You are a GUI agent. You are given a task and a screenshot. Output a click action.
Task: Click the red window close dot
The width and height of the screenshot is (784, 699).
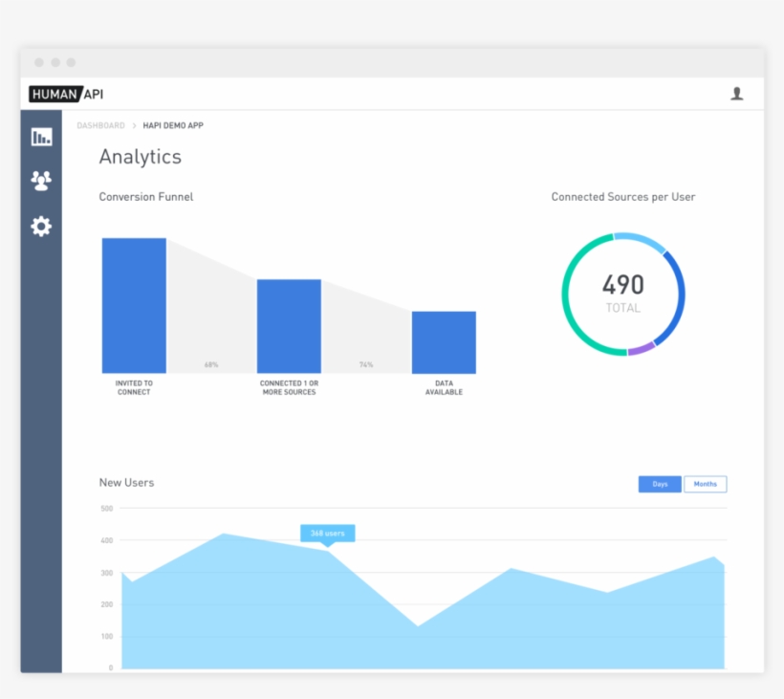point(39,62)
